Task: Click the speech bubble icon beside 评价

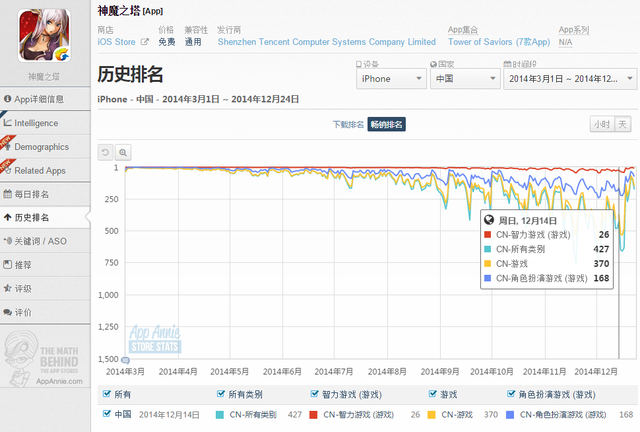Action: [x=7, y=312]
